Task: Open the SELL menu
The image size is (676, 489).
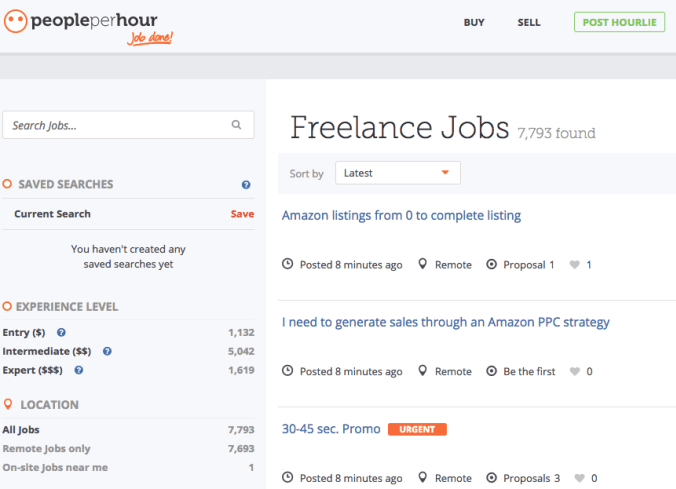Action: [x=529, y=22]
